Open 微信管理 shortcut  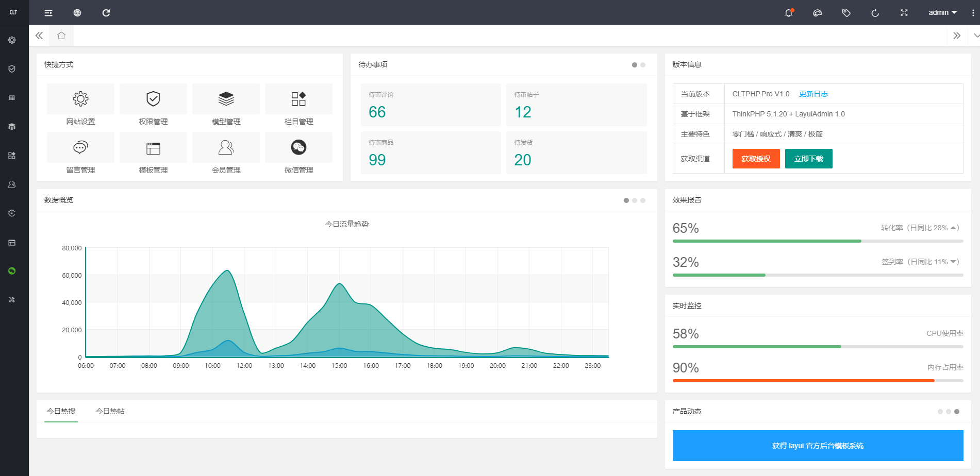point(298,154)
